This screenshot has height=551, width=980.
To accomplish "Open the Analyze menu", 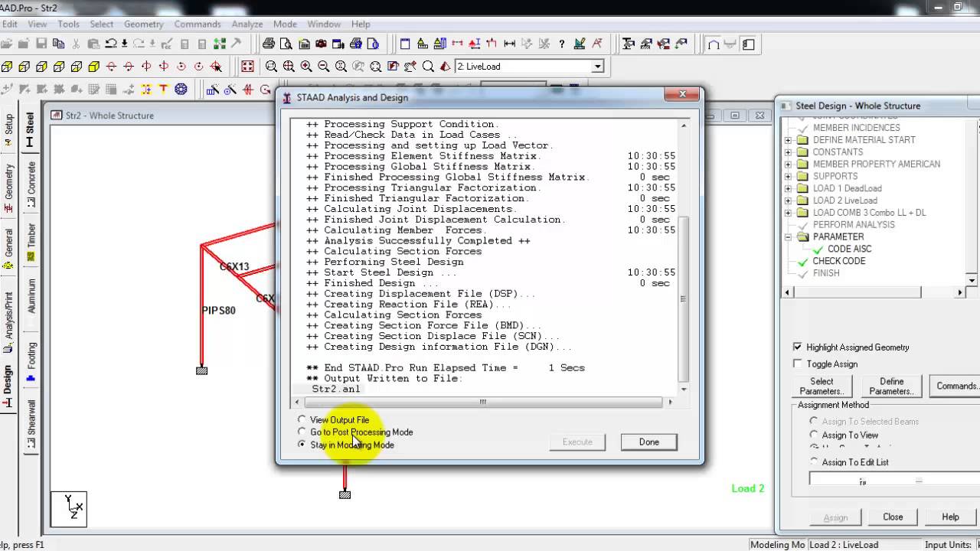I will coord(247,24).
